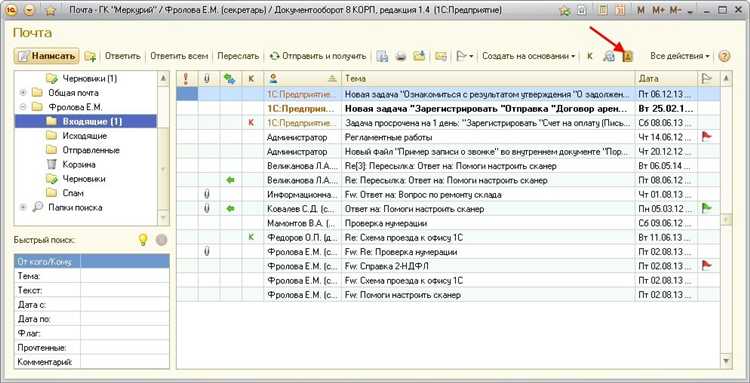Click the quick search lightbulb icon

tap(143, 240)
